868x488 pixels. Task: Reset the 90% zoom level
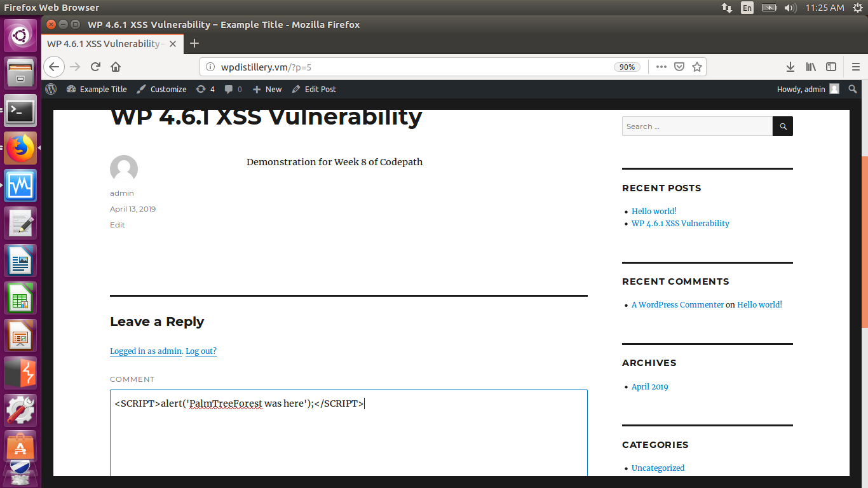[627, 67]
